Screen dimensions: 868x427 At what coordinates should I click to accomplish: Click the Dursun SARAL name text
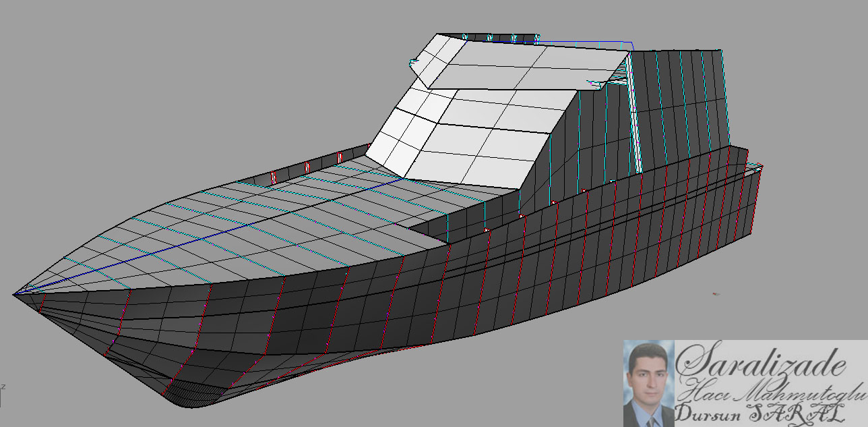tap(759, 414)
